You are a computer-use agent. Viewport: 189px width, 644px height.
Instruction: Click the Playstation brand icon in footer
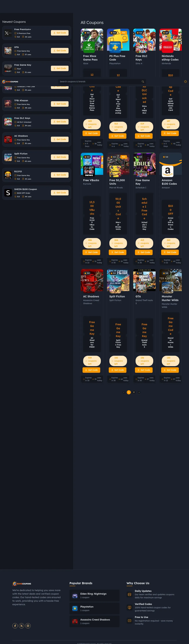click(75, 608)
